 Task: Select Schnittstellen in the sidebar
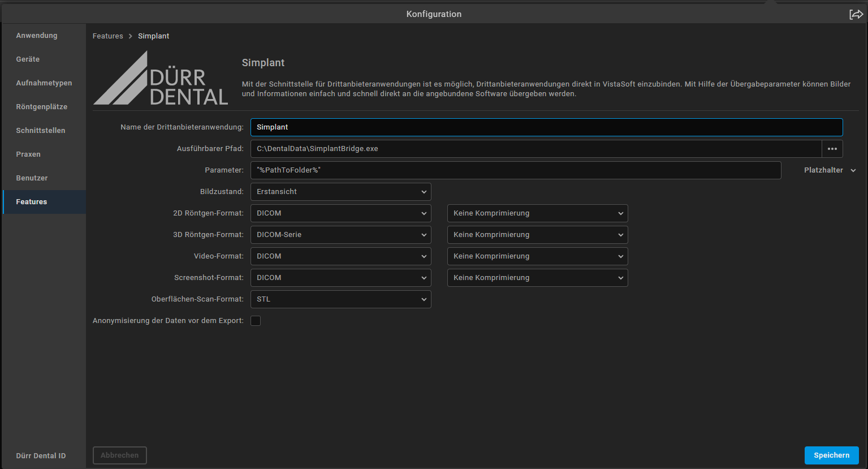(41, 131)
